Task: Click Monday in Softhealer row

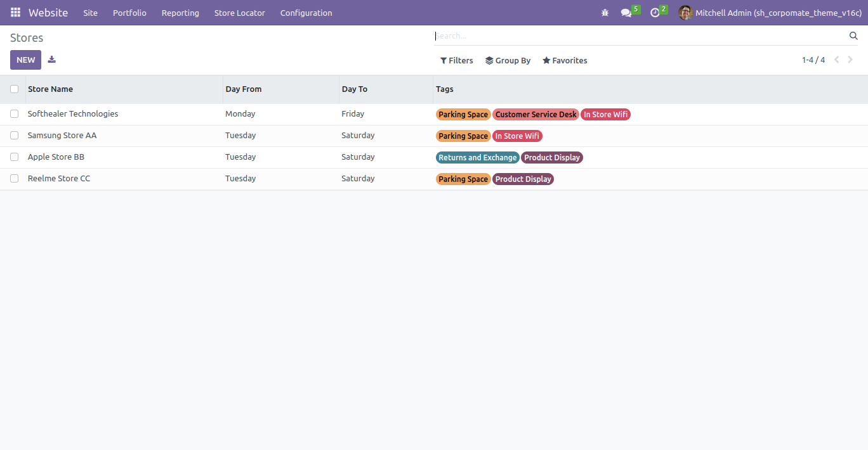Action: 240,114
